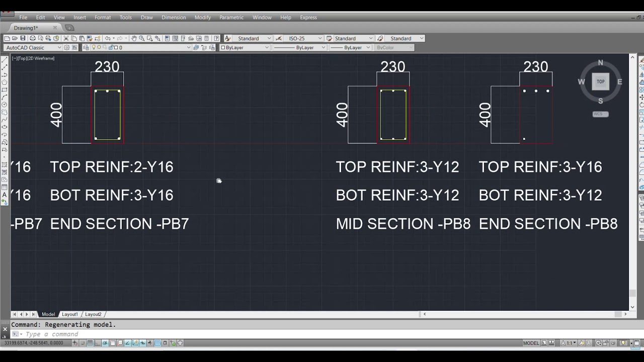Select the Zoom Window tool
Image resolution: width=644 pixels, height=362 pixels.
[149, 38]
